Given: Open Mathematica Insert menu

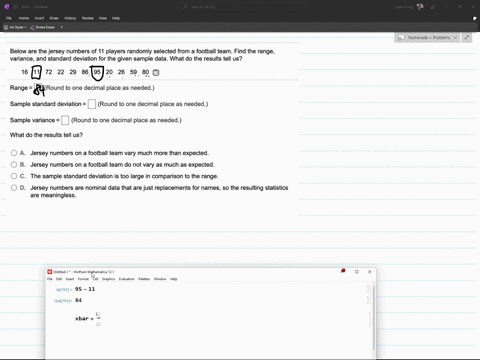Looking at the screenshot, I should (70, 279).
